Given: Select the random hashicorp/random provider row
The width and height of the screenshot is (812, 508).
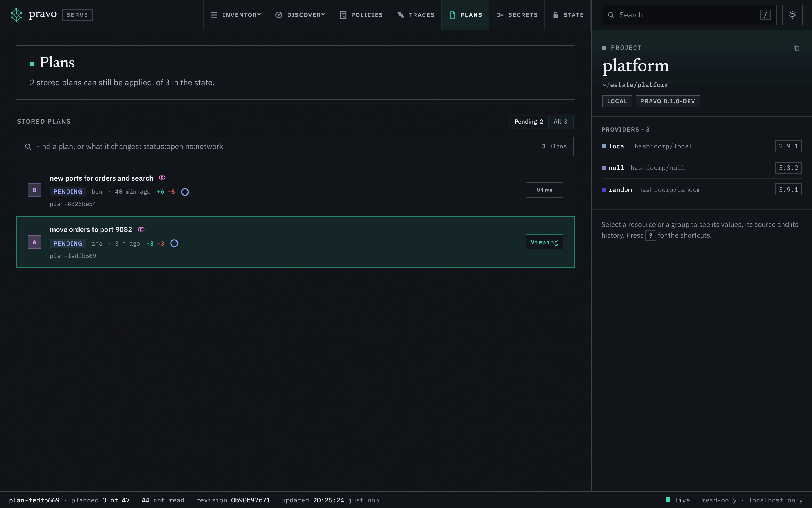Looking at the screenshot, I should tap(701, 189).
